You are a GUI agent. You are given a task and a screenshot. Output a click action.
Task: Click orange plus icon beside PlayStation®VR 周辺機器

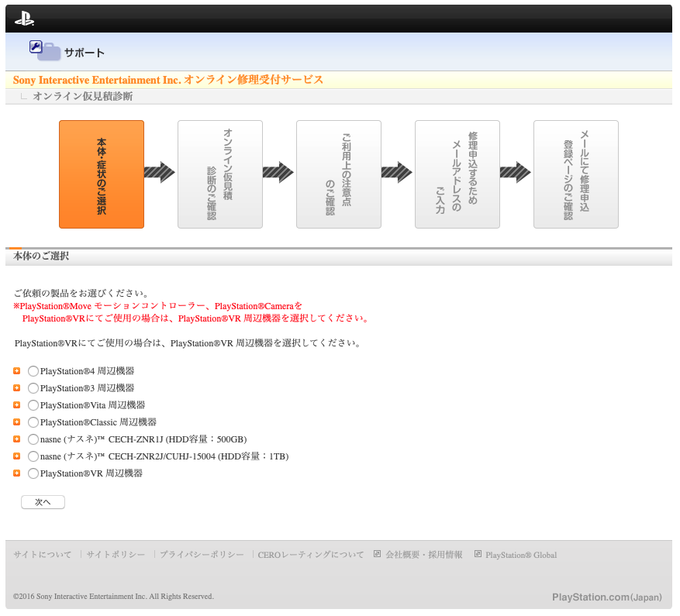pos(17,473)
